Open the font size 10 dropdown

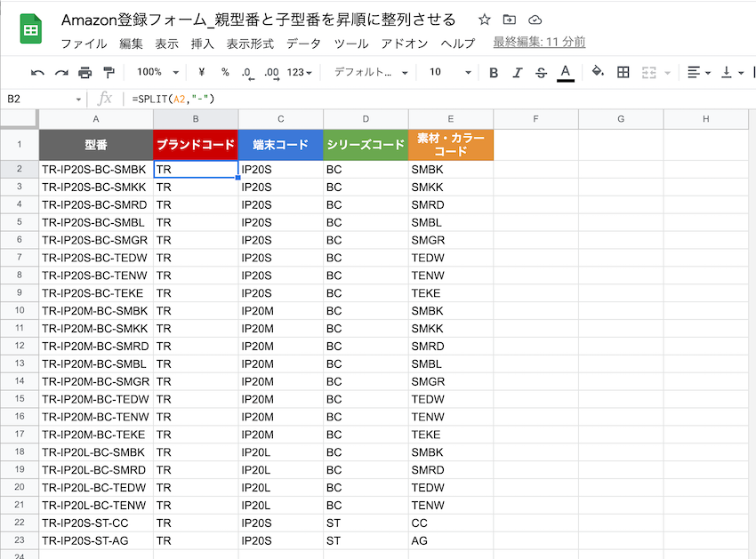449,73
